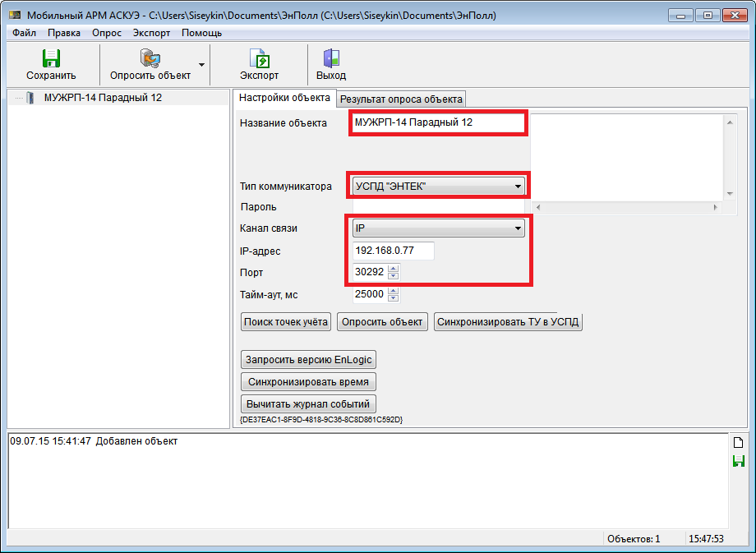The image size is (756, 553).
Task: Select МУЖРП-14 Парадный 12 device in tree
Action: 103,98
